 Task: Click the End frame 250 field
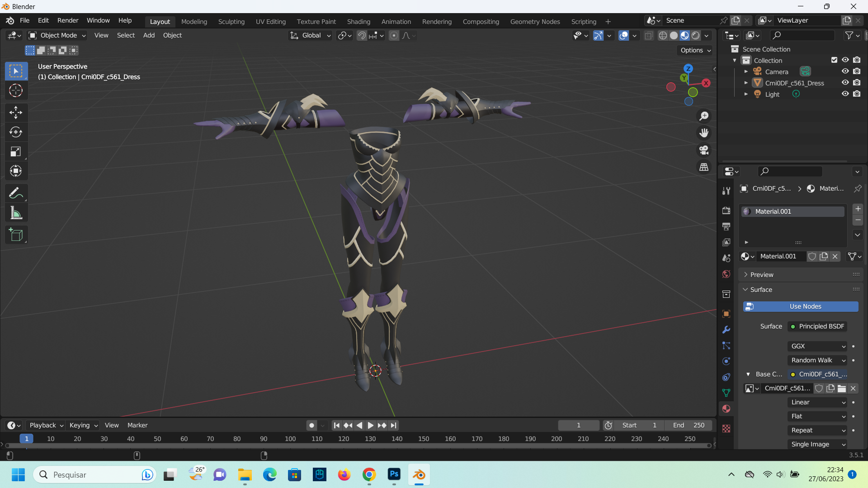[689, 425]
